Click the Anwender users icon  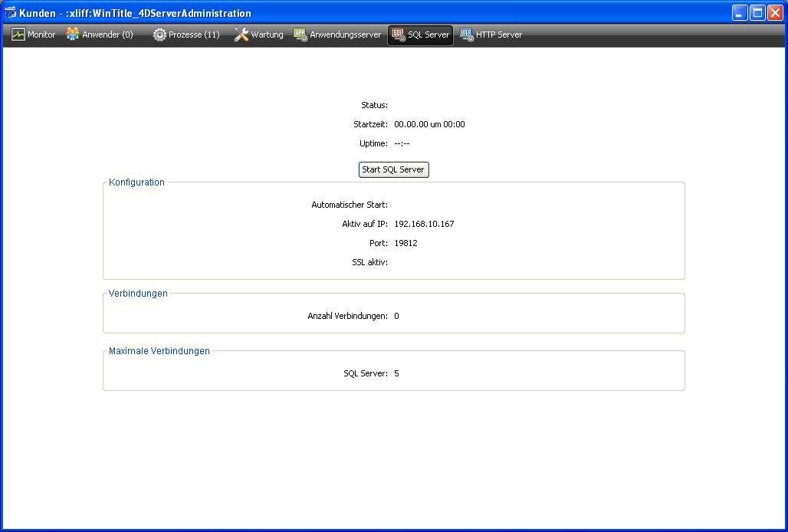(73, 34)
